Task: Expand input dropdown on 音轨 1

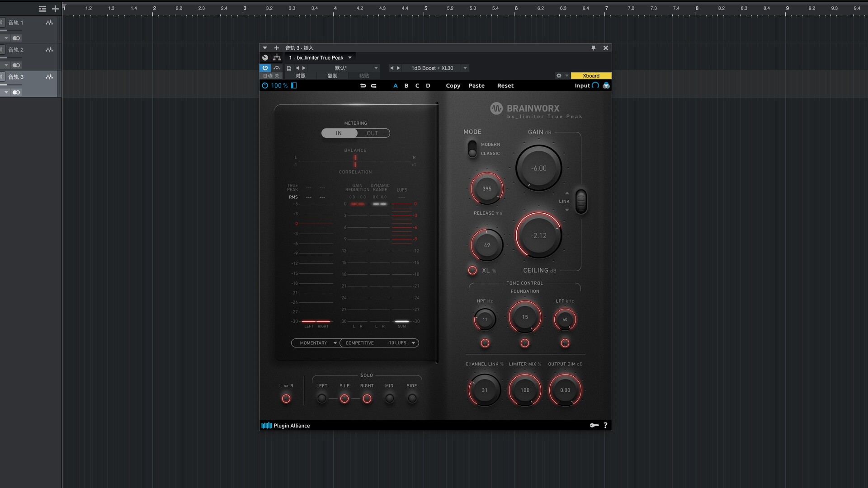Action: tap(6, 38)
